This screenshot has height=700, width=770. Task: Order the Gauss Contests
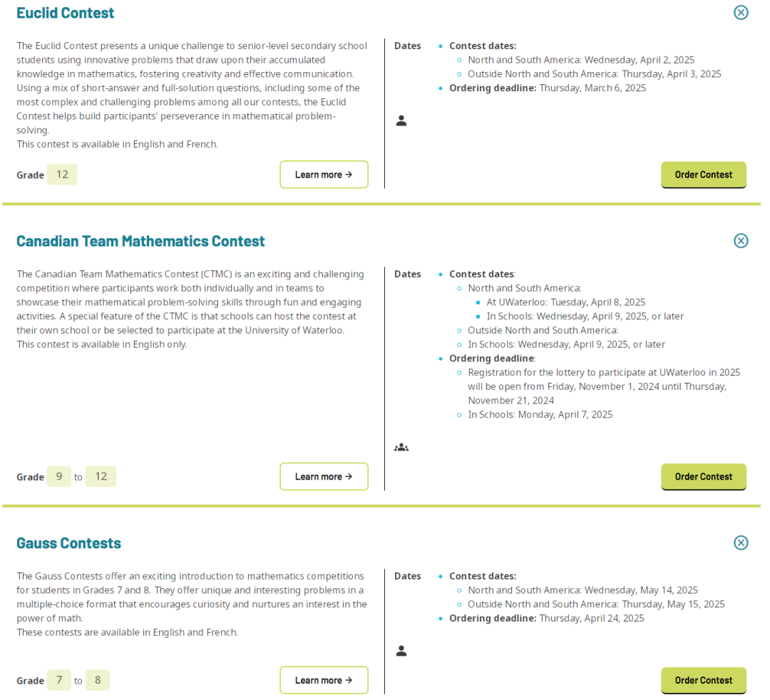(x=703, y=680)
